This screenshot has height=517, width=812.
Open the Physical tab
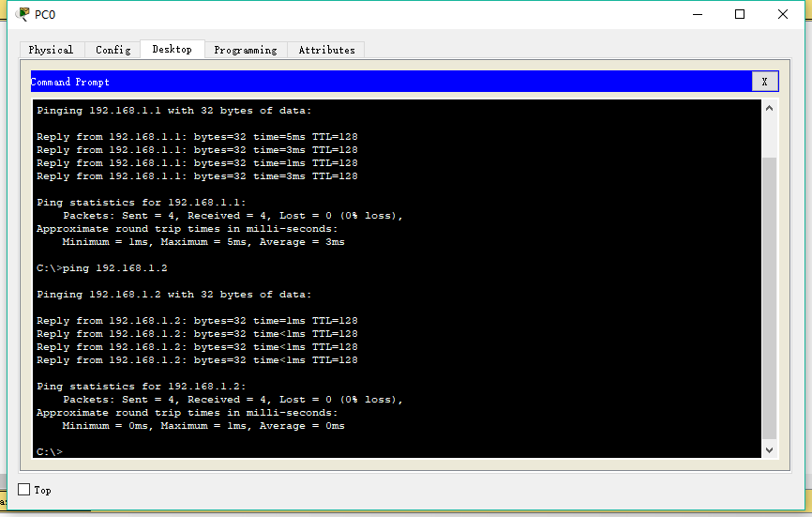51,50
